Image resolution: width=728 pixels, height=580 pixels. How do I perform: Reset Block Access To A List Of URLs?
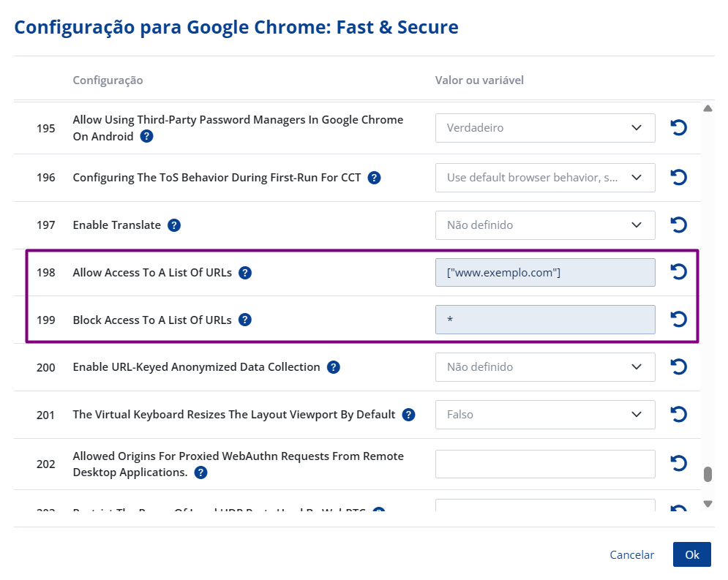point(678,320)
